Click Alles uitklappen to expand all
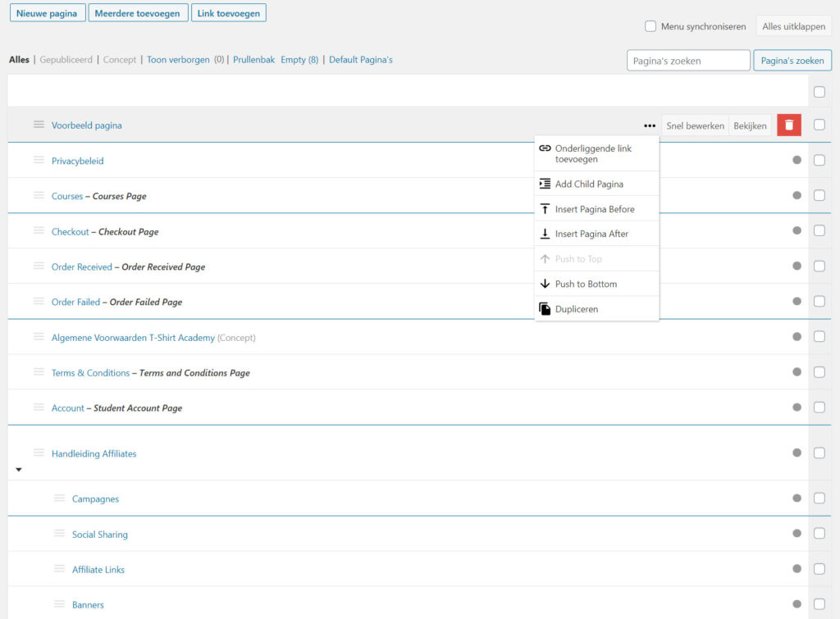This screenshot has height=619, width=840. pyautogui.click(x=793, y=26)
